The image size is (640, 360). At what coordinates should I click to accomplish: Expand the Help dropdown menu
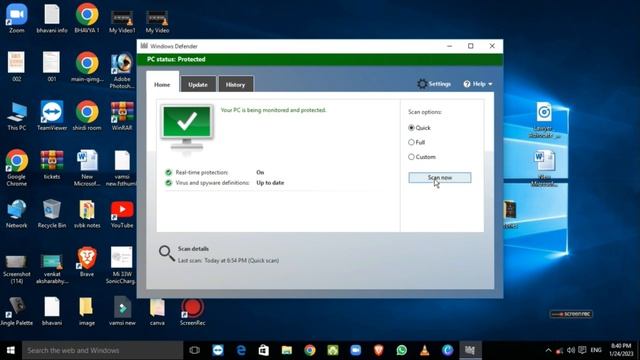pyautogui.click(x=478, y=84)
